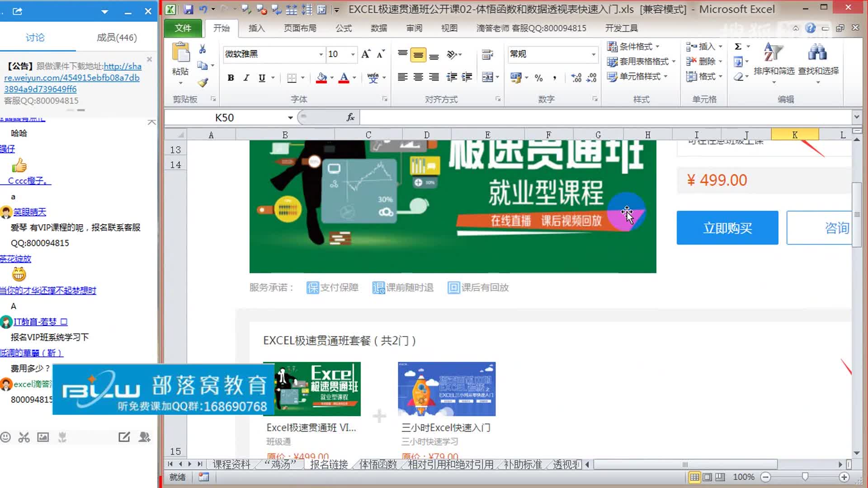This screenshot has width=868, height=488.
Task: Click the send image icon in chat
Action: [43, 437]
